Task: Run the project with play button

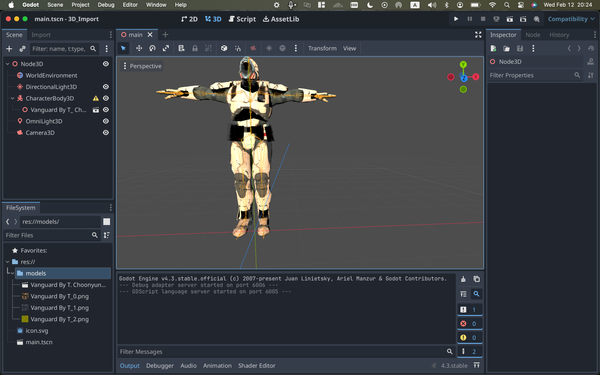Action: (456, 19)
